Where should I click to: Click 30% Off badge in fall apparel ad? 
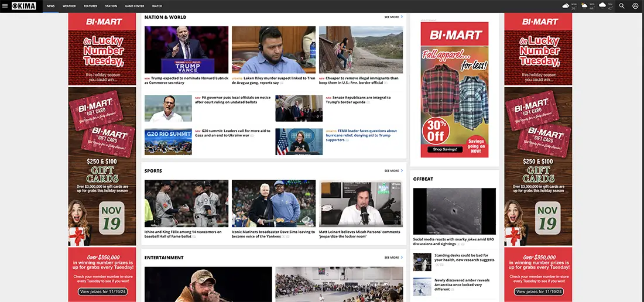[436, 131]
